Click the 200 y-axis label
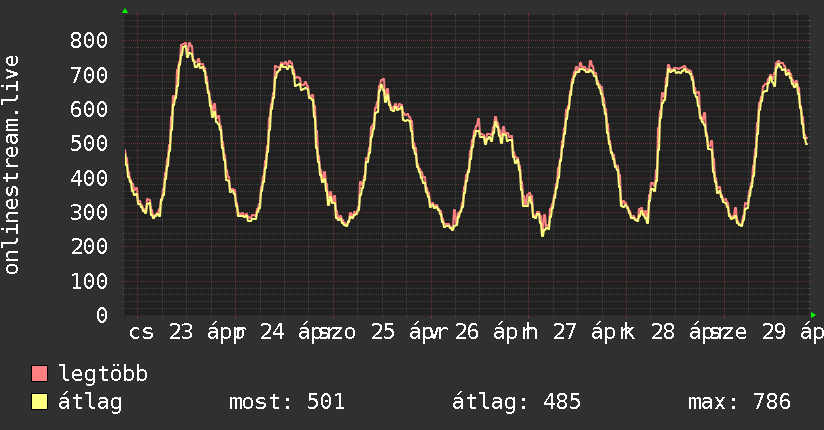824x430 pixels. [x=89, y=247]
